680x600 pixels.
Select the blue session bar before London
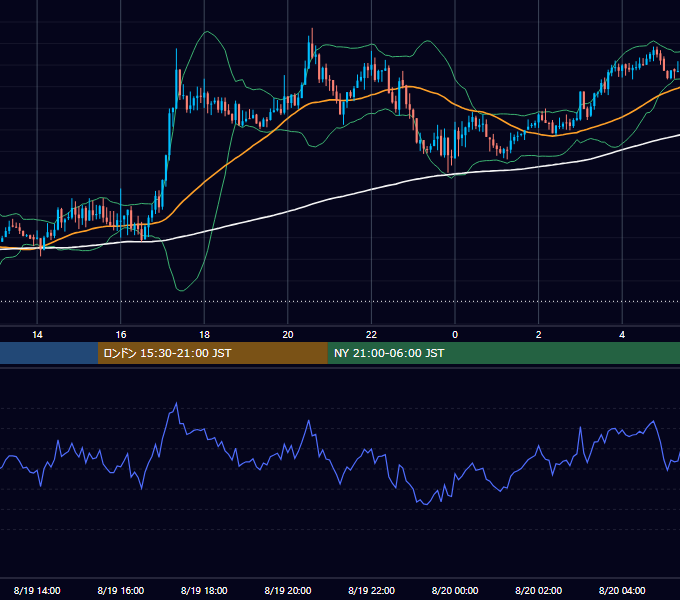(49, 353)
